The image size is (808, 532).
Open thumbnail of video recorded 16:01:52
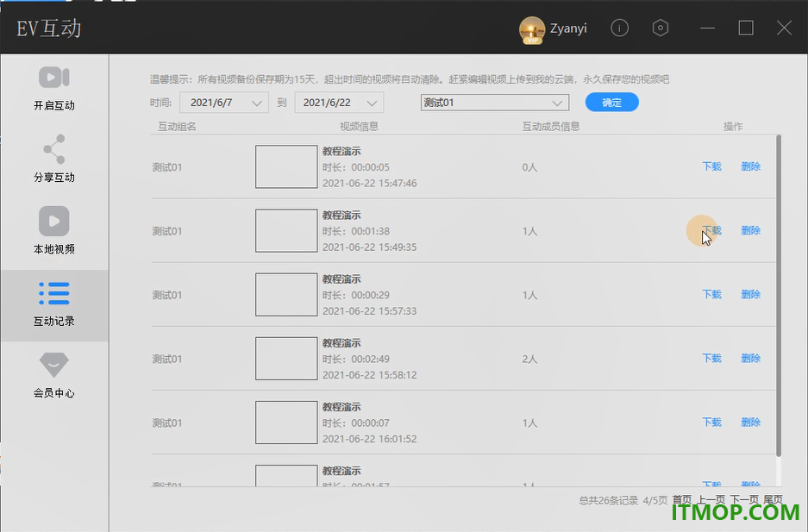286,422
